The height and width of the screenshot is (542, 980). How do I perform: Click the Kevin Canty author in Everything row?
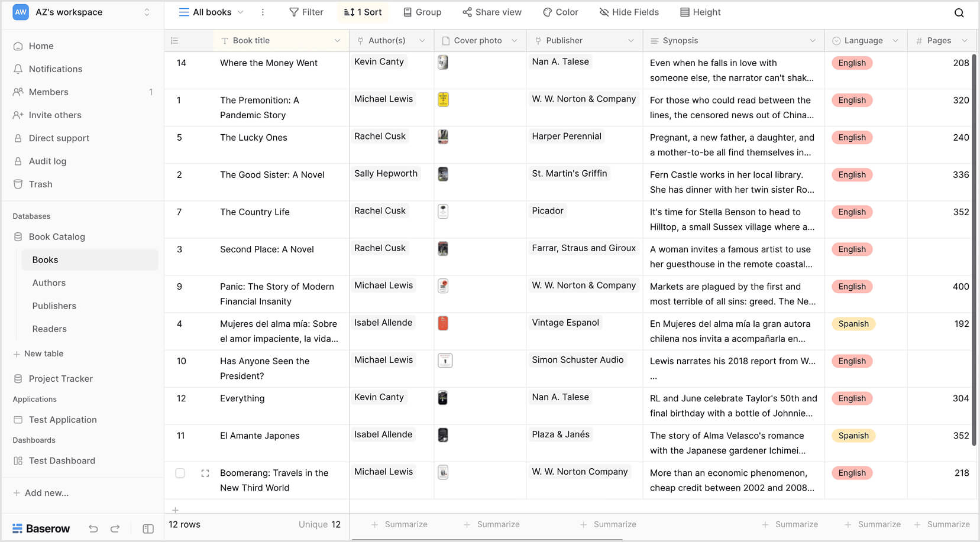coord(379,397)
